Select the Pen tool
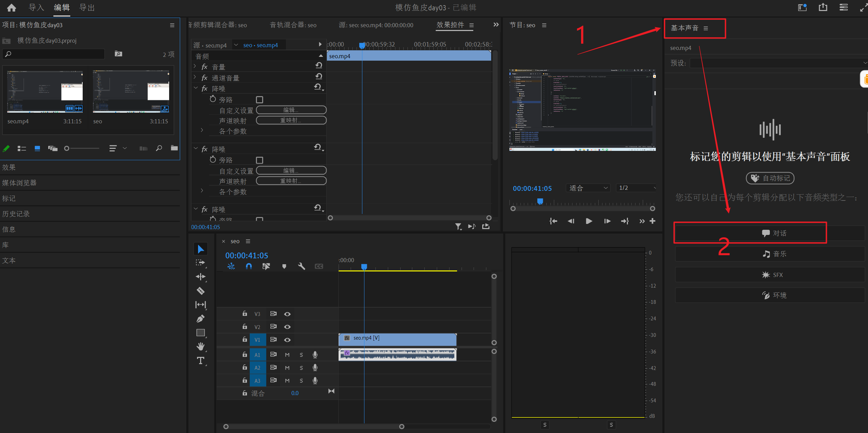 200,319
